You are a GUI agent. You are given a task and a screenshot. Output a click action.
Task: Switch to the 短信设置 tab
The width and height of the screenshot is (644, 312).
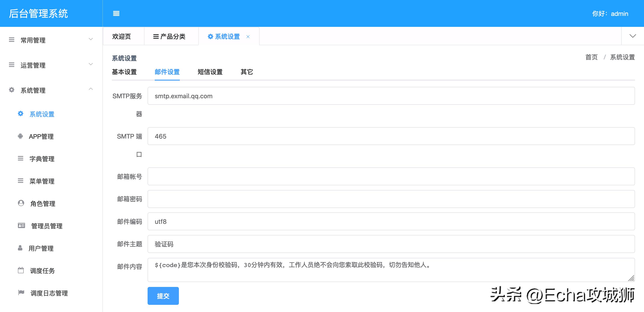pyautogui.click(x=210, y=72)
